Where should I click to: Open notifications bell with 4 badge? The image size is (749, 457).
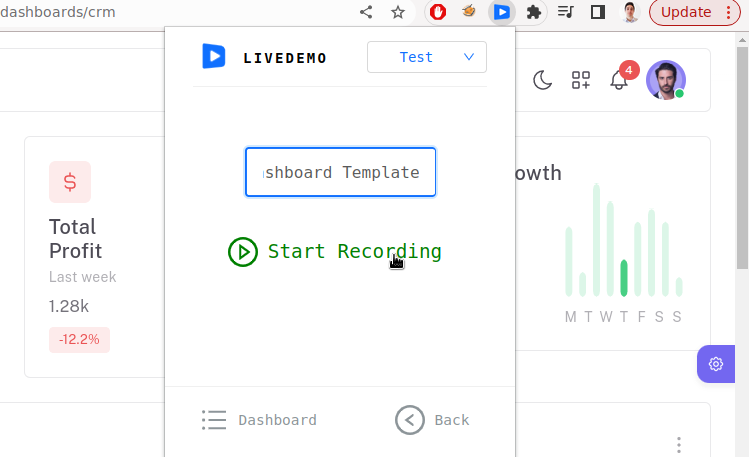click(620, 78)
